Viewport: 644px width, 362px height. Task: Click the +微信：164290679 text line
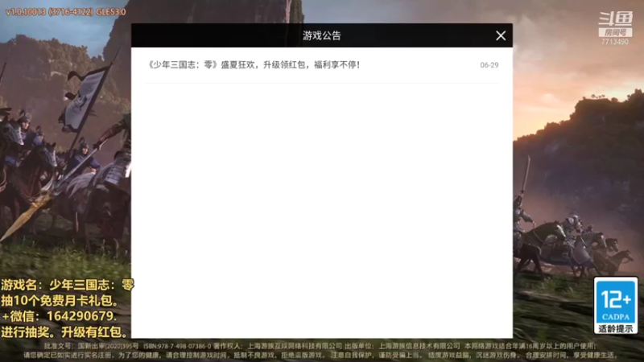coord(59,316)
